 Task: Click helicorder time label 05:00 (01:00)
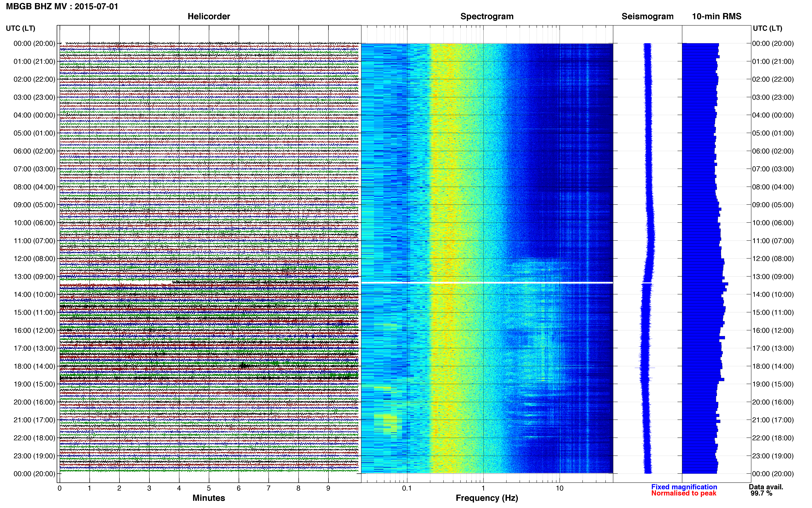(x=34, y=133)
